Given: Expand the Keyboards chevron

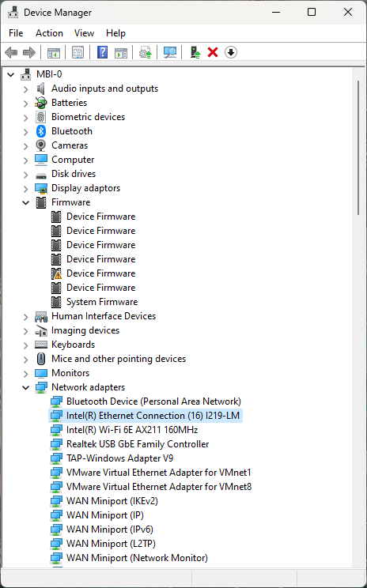Looking at the screenshot, I should point(25,345).
